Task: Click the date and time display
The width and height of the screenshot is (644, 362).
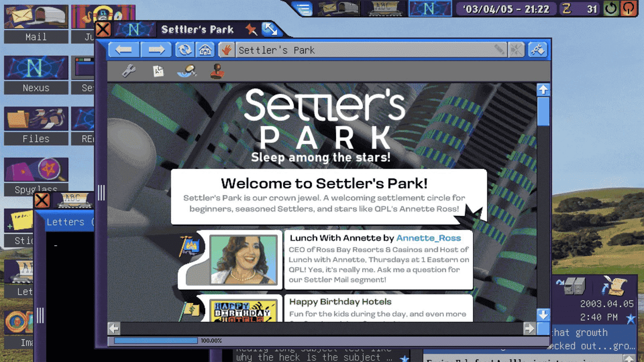Action: 506,9
